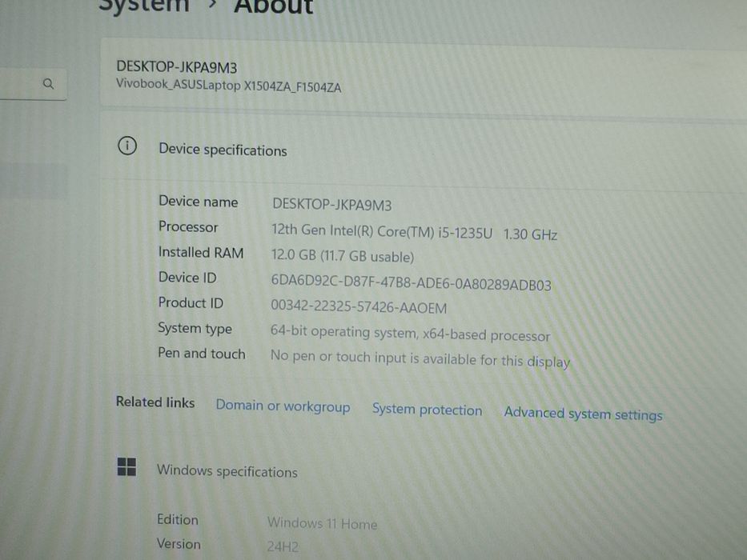Select the Windows 11 Home edition value

(x=322, y=523)
